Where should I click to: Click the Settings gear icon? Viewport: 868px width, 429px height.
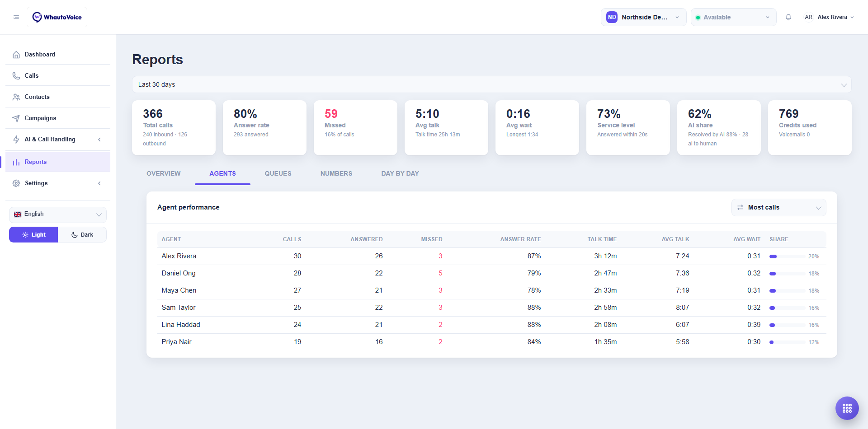16,183
